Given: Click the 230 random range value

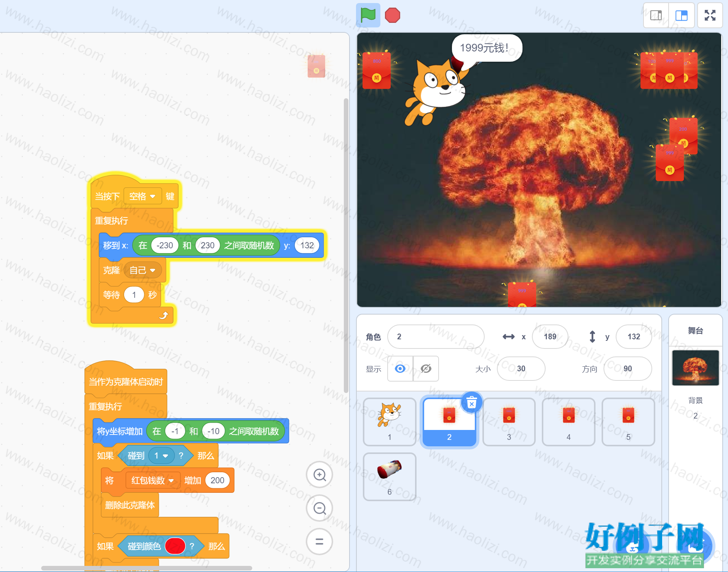Looking at the screenshot, I should 208,245.
